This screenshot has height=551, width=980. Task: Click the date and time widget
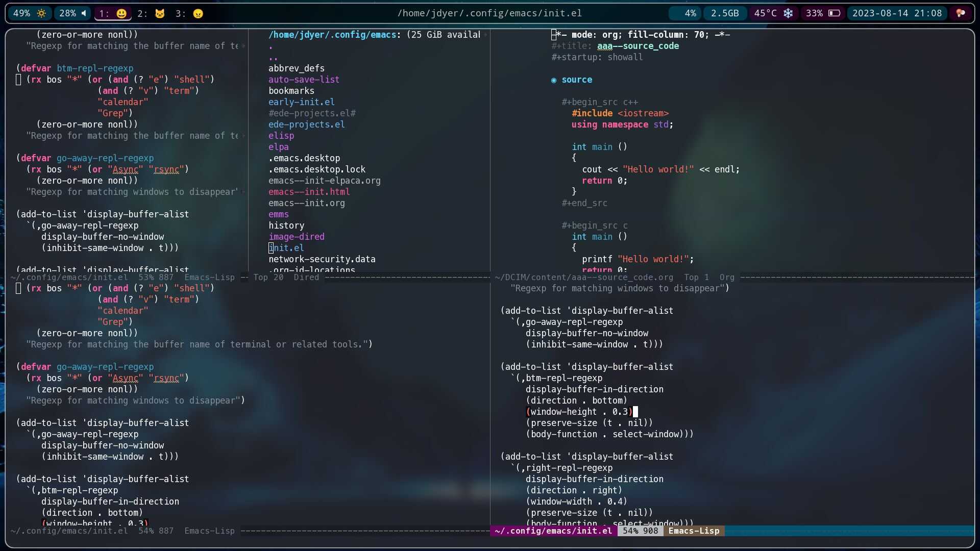[897, 13]
